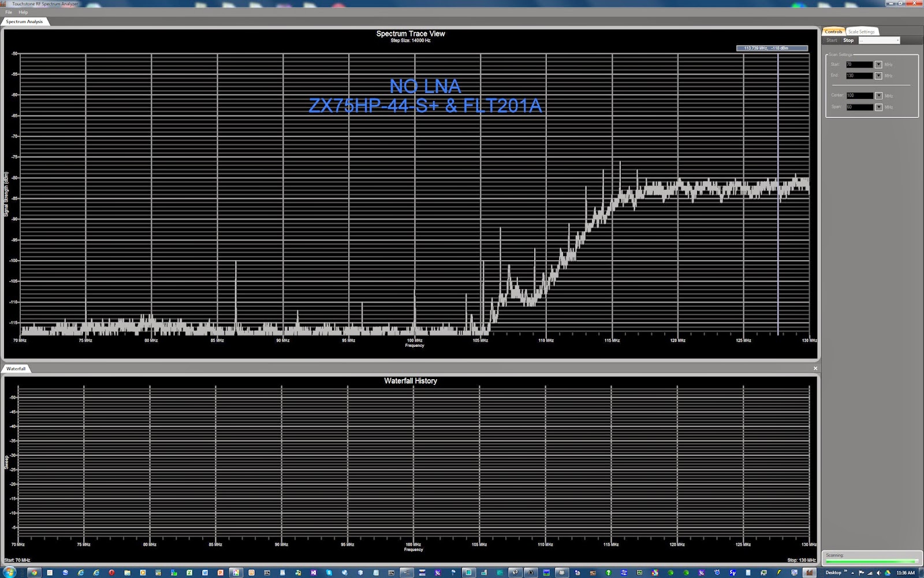924x578 pixels.
Task: Click the marker readout '113.739 MHz, -118 dBm'
Action: click(772, 48)
